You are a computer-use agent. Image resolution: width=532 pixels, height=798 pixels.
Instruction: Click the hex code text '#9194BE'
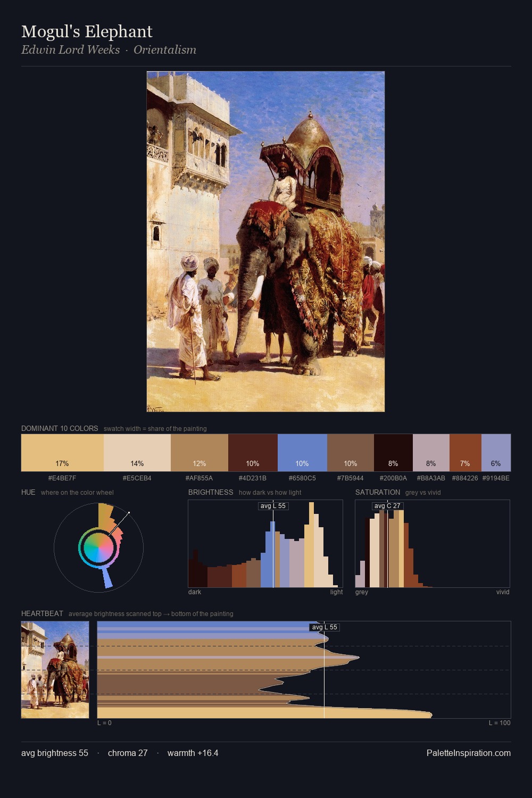496,478
